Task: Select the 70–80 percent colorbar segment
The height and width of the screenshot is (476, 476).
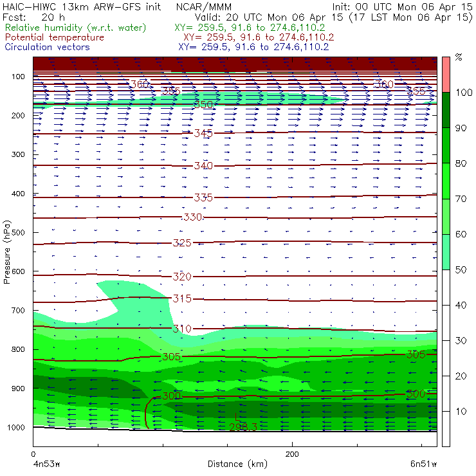Action: 446,181
